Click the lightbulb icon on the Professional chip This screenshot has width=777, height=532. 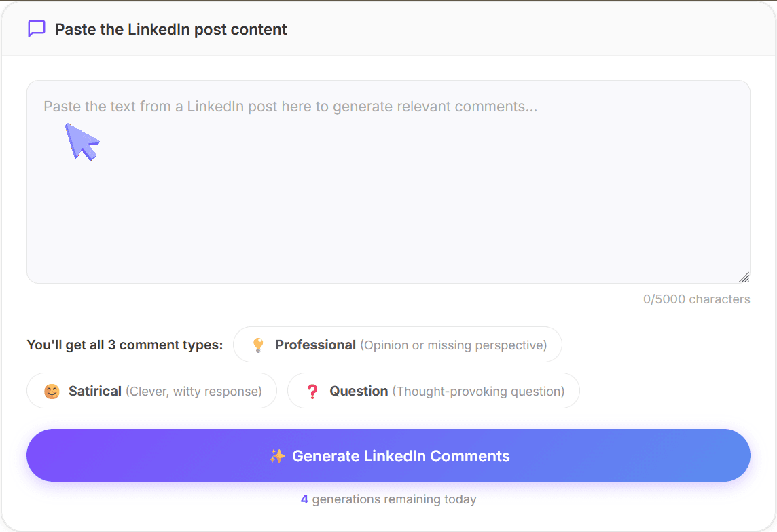257,345
